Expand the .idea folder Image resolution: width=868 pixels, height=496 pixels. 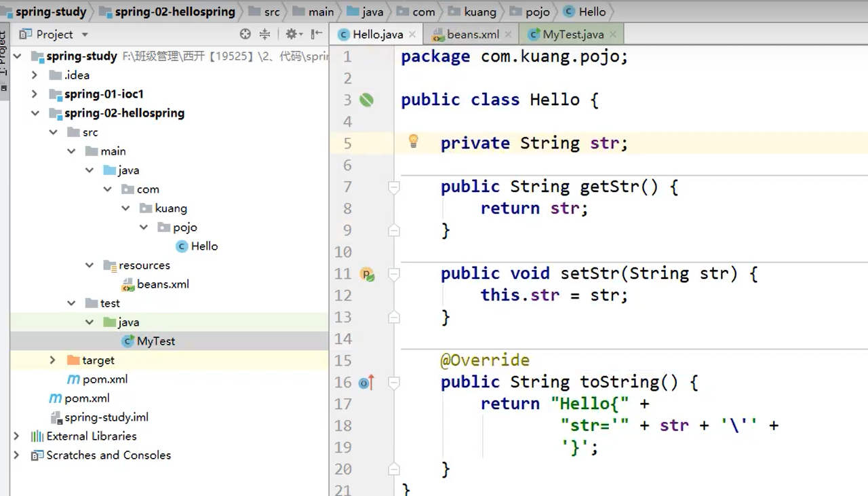point(35,75)
